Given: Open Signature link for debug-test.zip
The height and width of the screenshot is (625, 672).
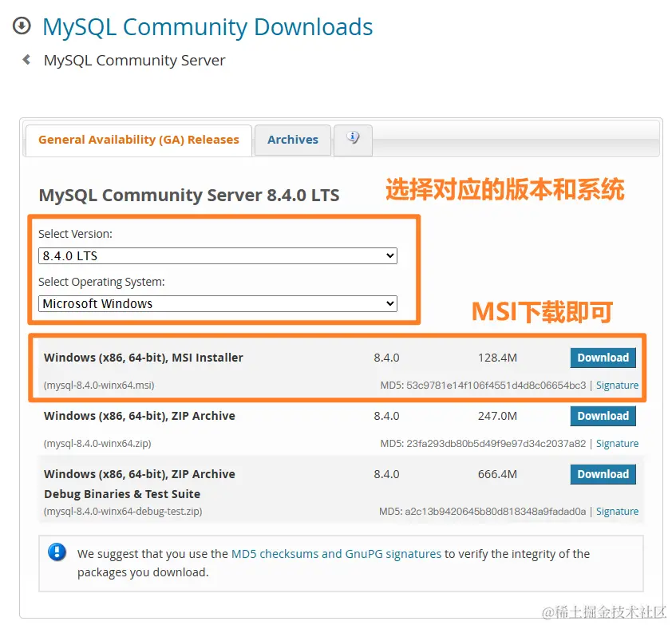Looking at the screenshot, I should tap(617, 512).
